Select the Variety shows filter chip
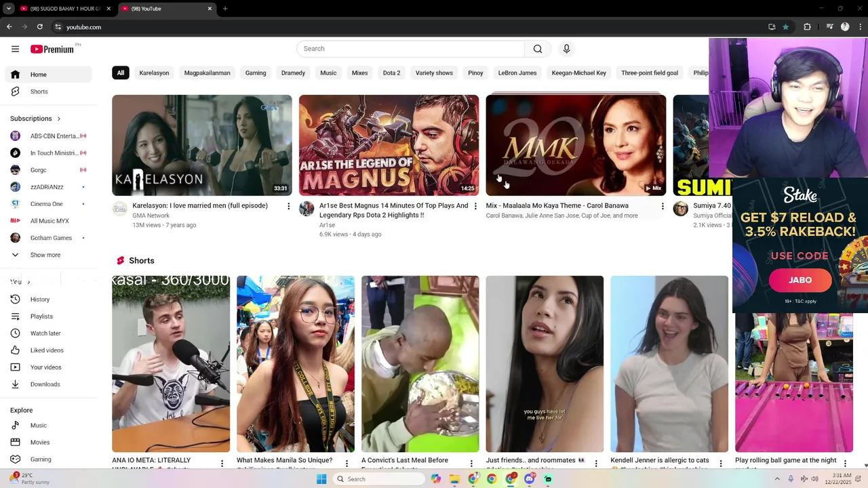 434,73
